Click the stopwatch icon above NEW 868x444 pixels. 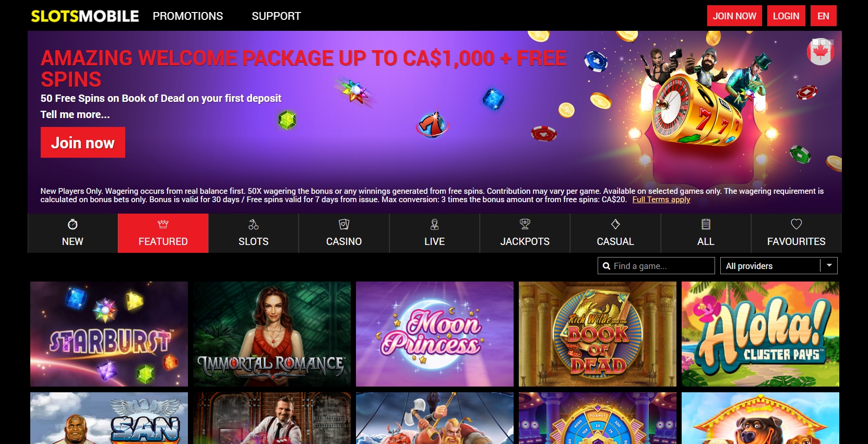tap(73, 224)
